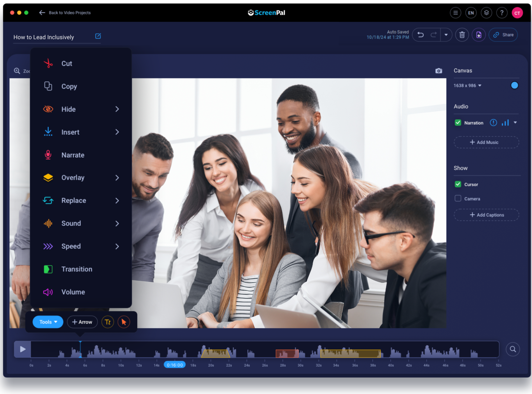Click the timeline magnifier search icon

(x=513, y=349)
